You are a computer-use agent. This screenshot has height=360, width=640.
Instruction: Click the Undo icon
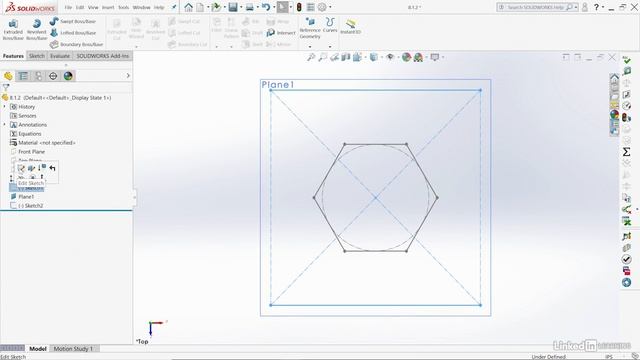[266, 7]
